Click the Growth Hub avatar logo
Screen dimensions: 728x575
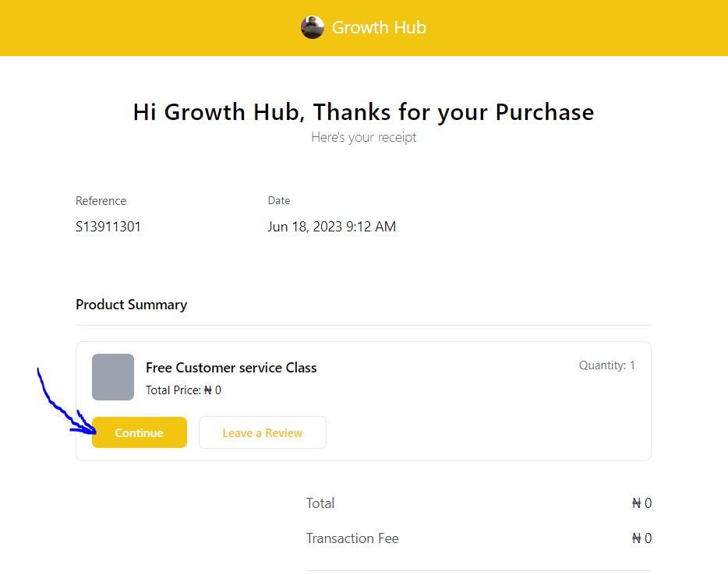pos(313,27)
